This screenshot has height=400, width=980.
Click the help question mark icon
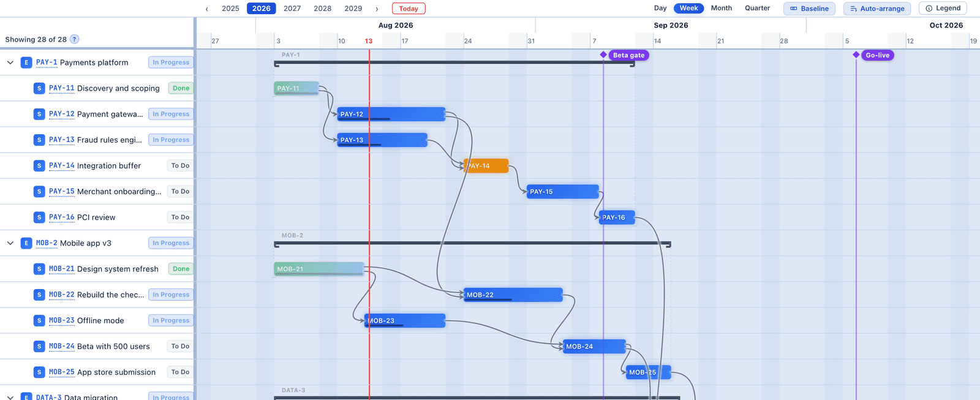click(74, 39)
